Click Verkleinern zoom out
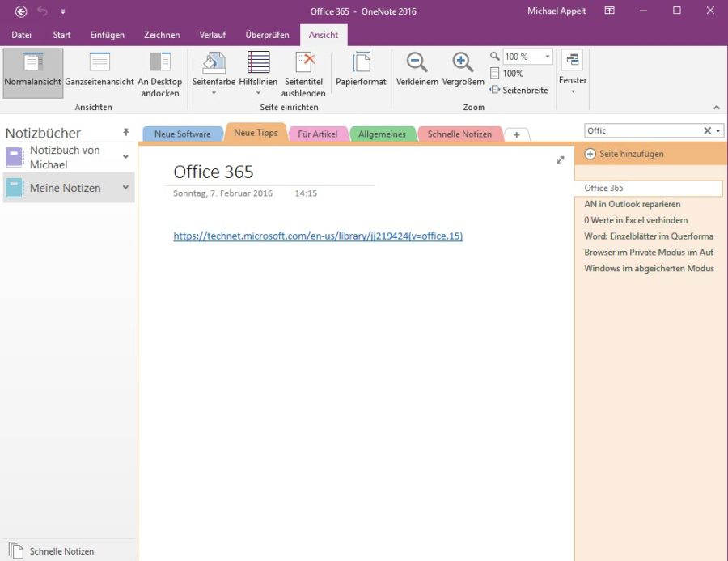 tap(417, 70)
